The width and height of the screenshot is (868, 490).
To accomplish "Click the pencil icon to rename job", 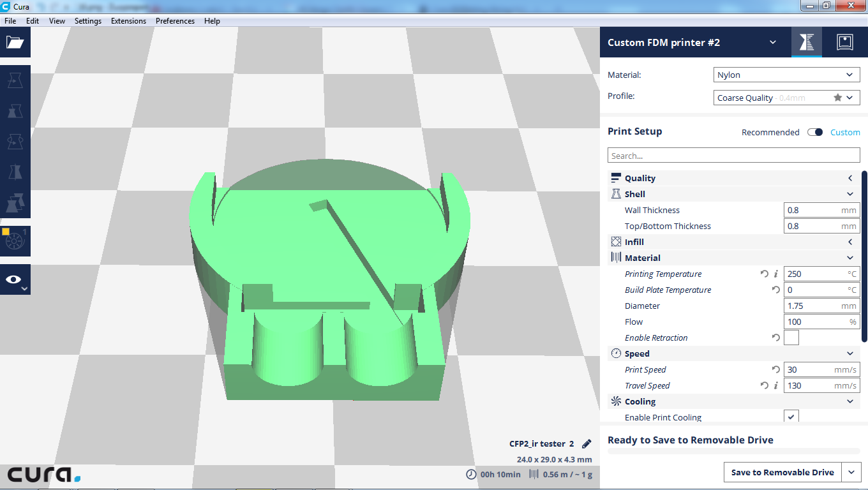I will 587,443.
